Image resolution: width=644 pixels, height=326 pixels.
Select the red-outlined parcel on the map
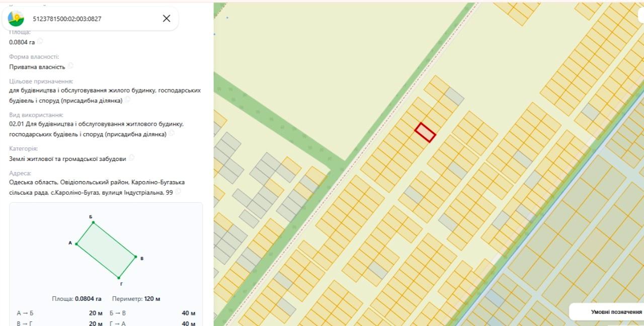pos(425,132)
